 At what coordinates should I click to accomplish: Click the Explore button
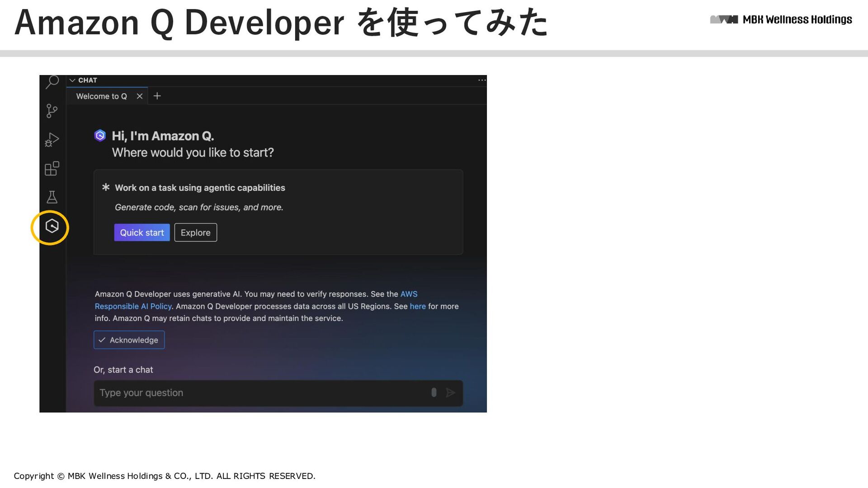tap(196, 233)
